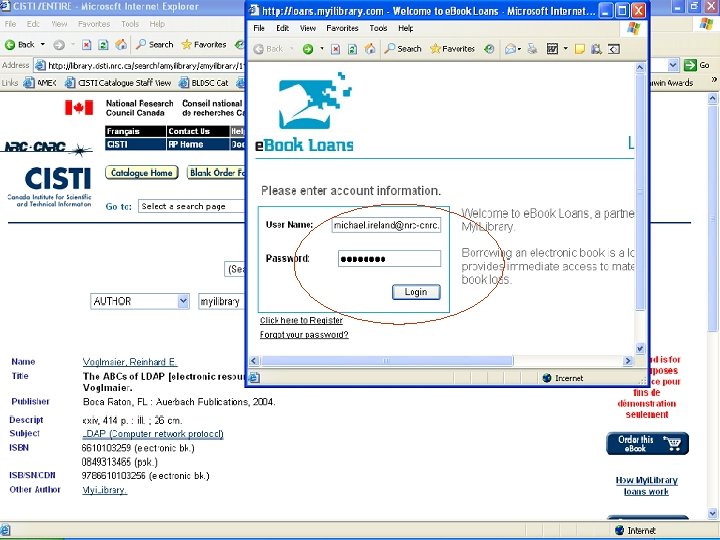This screenshot has width=720, height=540.
Task: Click the Password input field
Action: [x=389, y=259]
